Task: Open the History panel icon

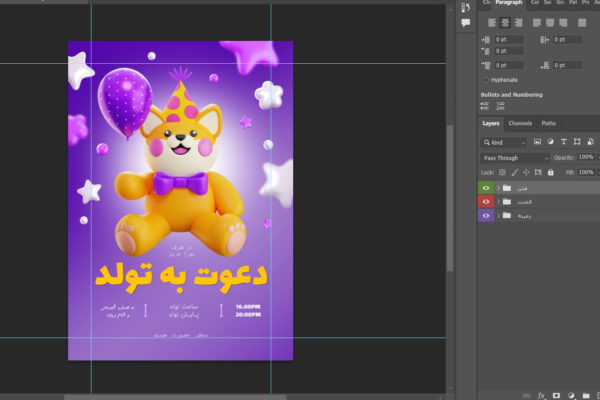Action: [x=466, y=7]
